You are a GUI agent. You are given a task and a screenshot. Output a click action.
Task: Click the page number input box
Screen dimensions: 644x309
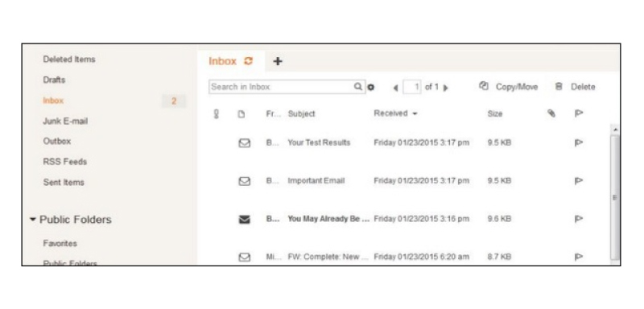(x=412, y=87)
